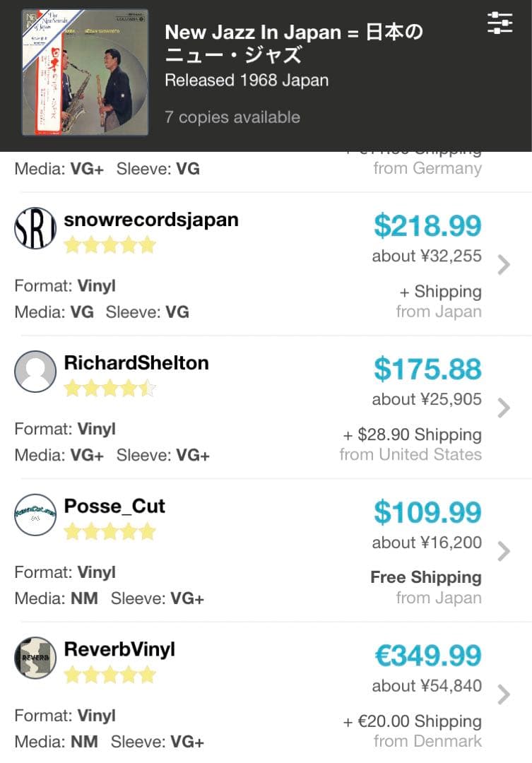The width and height of the screenshot is (532, 763).
Task: View RichardShelton's star rating
Action: click(x=110, y=389)
